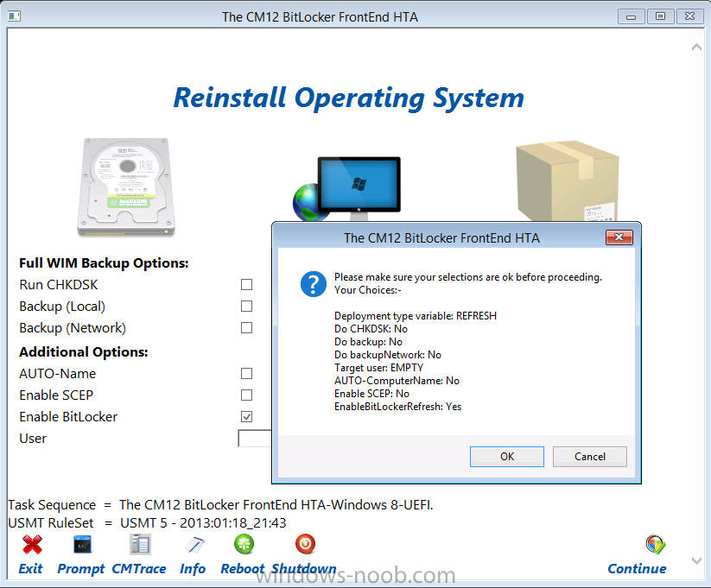Click the 'Deployment type variable: REFRESH' text
Image resolution: width=711 pixels, height=588 pixels.
pos(416,315)
